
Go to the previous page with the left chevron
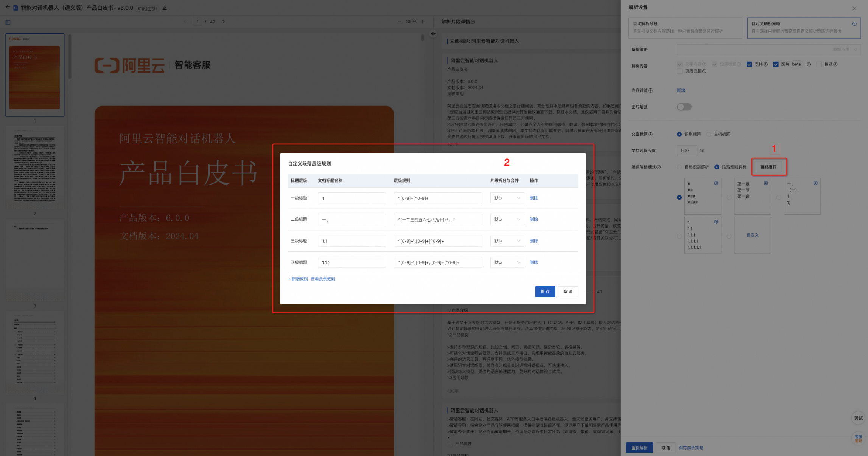click(185, 22)
